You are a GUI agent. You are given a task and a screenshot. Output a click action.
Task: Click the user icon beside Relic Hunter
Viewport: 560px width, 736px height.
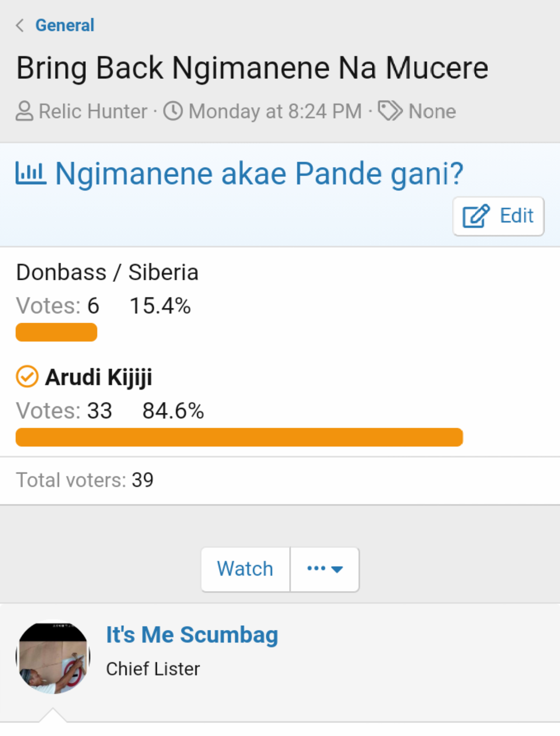24,111
